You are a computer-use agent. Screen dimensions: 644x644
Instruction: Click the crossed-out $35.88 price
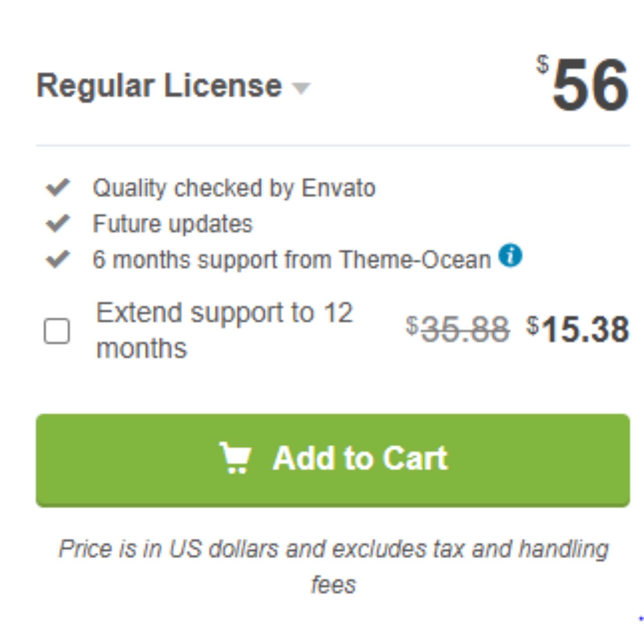pos(458,330)
